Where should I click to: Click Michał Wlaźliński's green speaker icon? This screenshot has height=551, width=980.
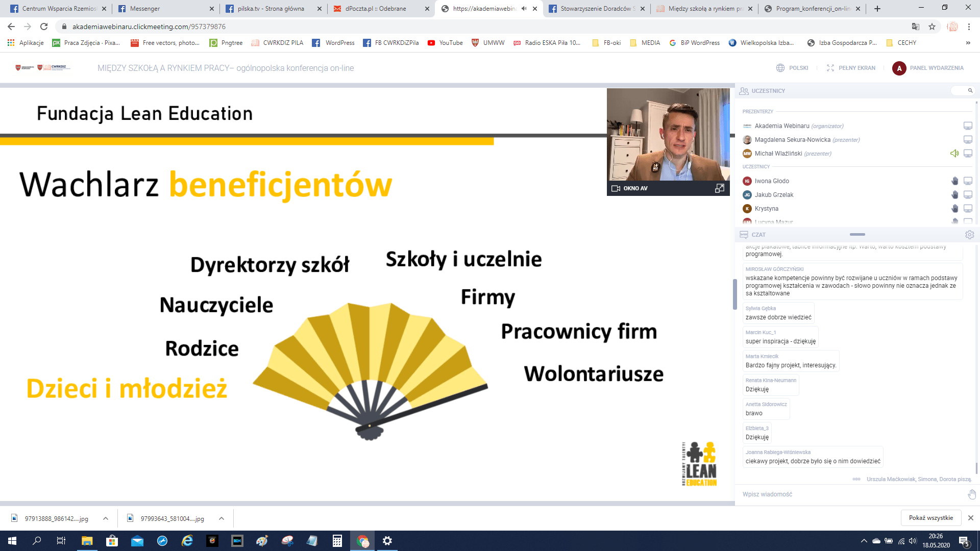pyautogui.click(x=954, y=154)
